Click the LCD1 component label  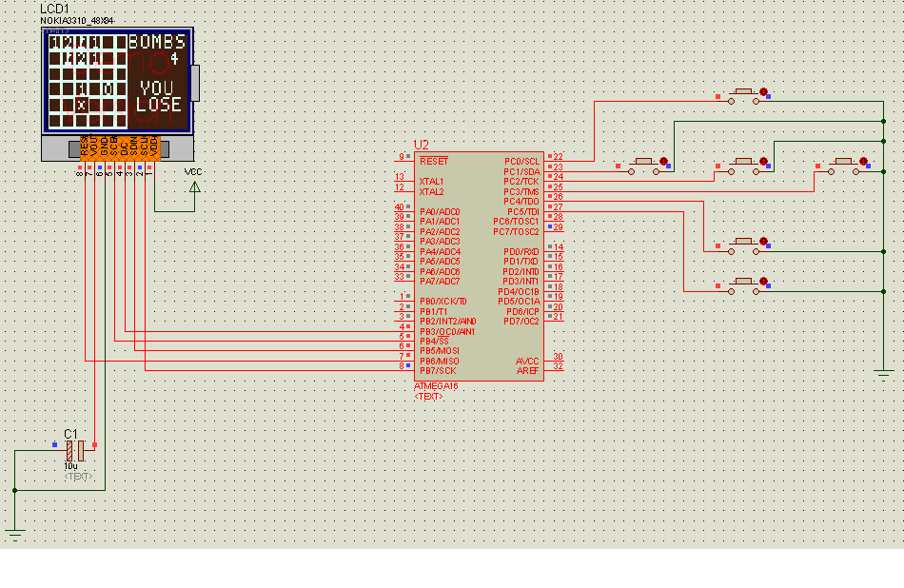55,10
